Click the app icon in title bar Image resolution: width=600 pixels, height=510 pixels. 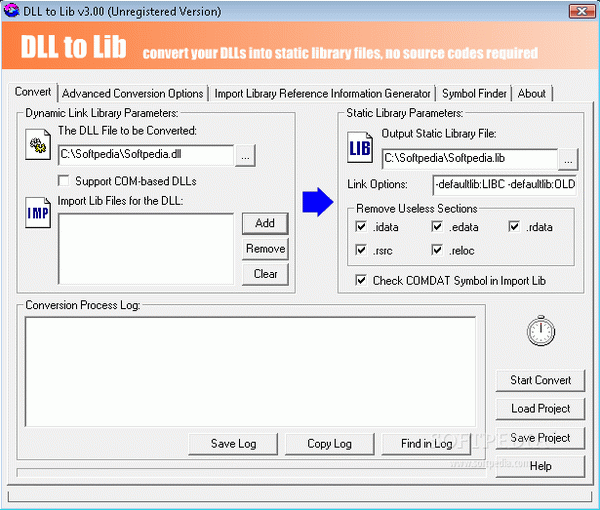pos(11,11)
